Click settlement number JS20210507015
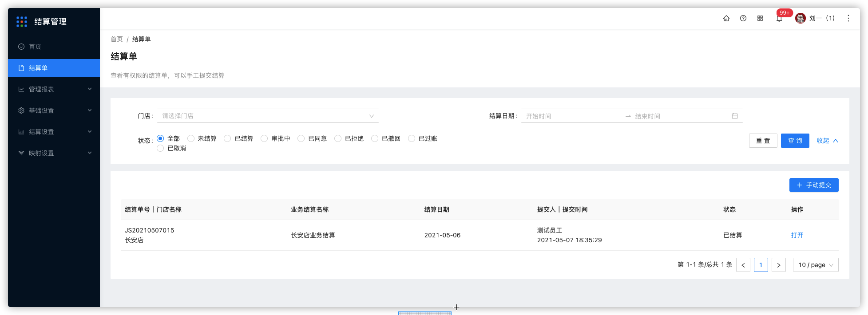The height and width of the screenshot is (315, 868). [x=150, y=230]
